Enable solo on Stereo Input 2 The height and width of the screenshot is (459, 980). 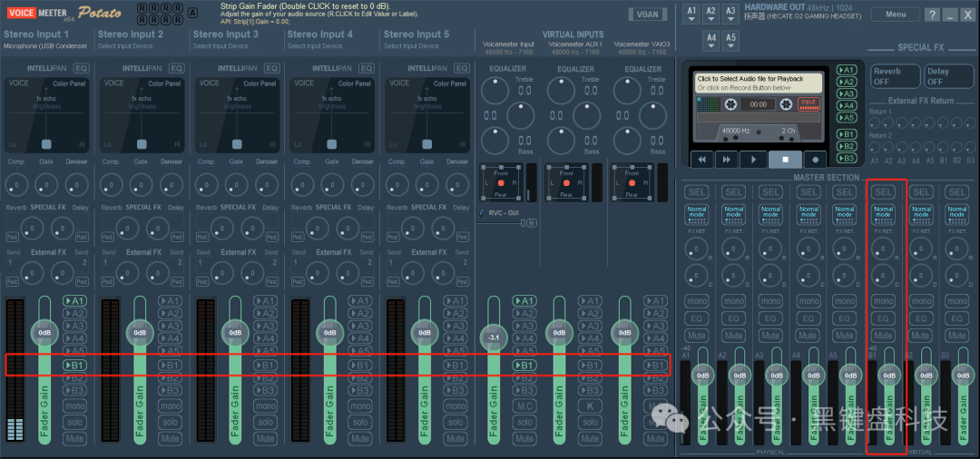171,422
